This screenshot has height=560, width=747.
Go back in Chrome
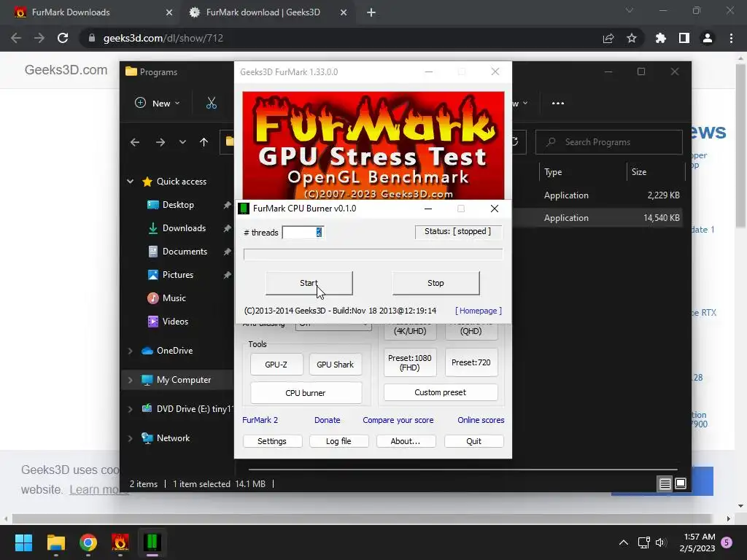click(16, 38)
